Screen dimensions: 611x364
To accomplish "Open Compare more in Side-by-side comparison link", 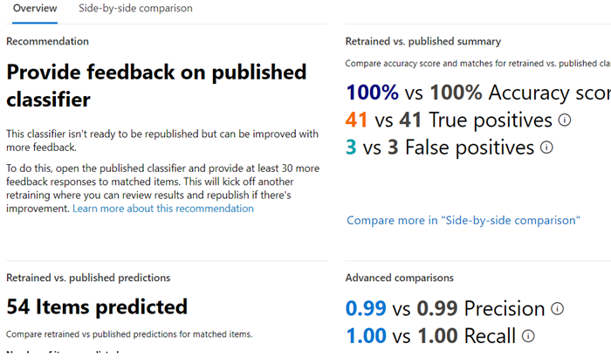I will (463, 221).
